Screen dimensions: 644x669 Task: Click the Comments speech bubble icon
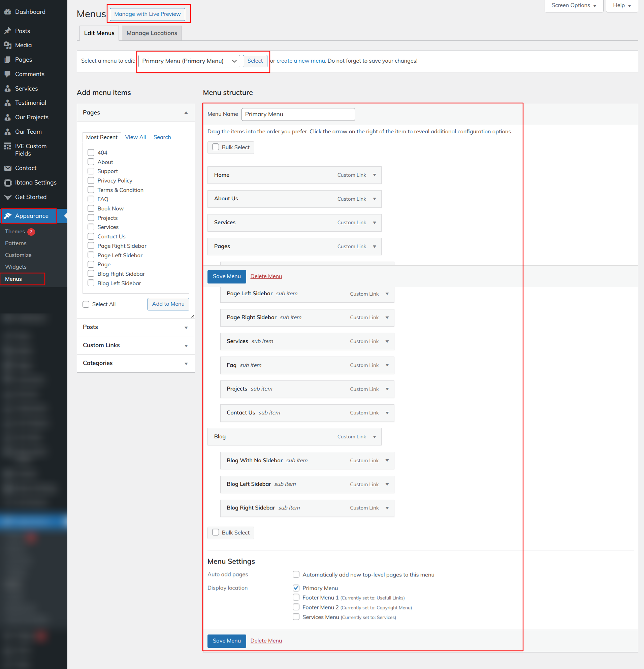click(x=7, y=74)
